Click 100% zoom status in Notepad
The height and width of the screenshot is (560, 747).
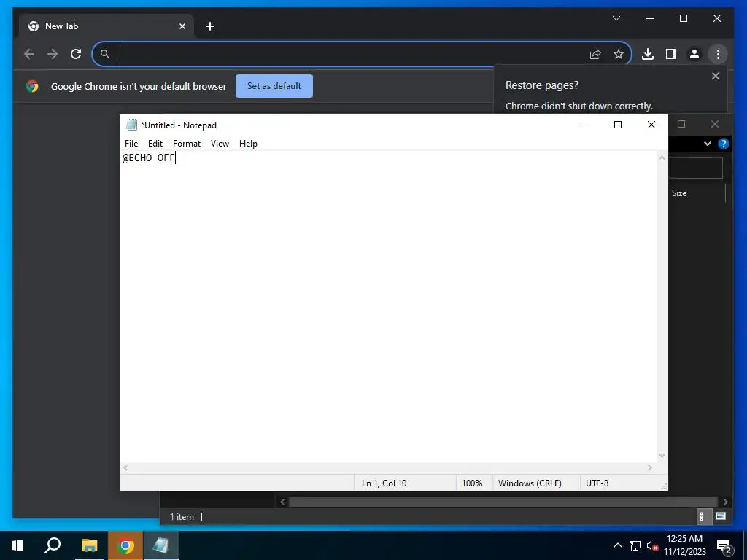click(472, 483)
